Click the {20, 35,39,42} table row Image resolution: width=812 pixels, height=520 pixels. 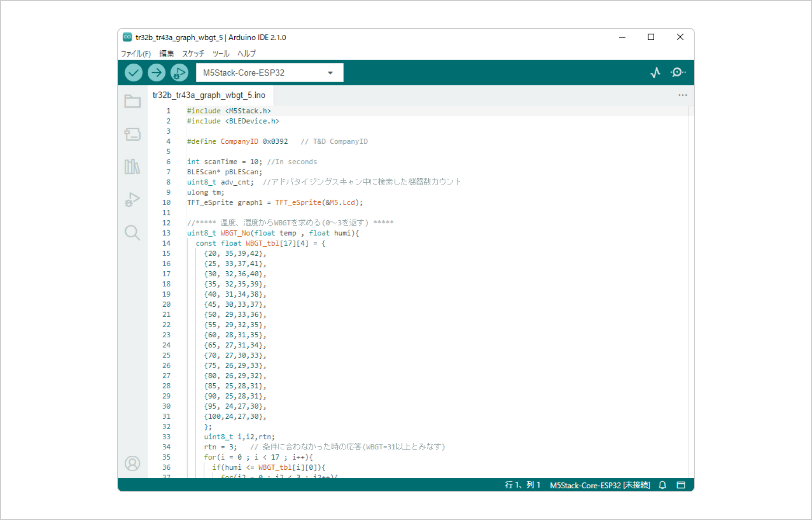tap(235, 253)
